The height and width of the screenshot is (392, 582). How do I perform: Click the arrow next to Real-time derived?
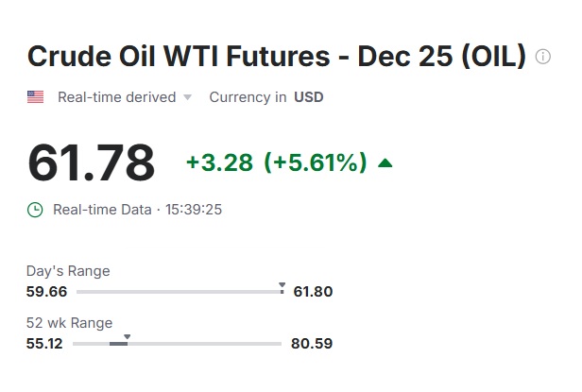[x=187, y=97]
